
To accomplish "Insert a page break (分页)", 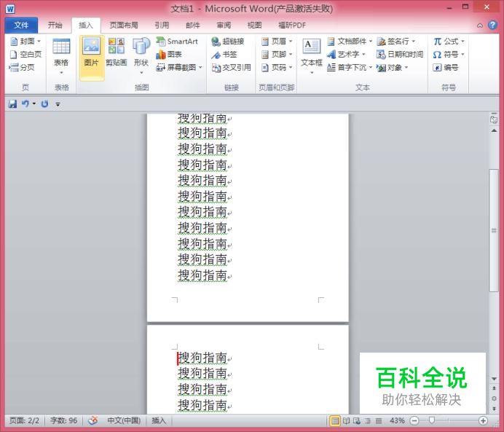I will pyautogui.click(x=22, y=67).
